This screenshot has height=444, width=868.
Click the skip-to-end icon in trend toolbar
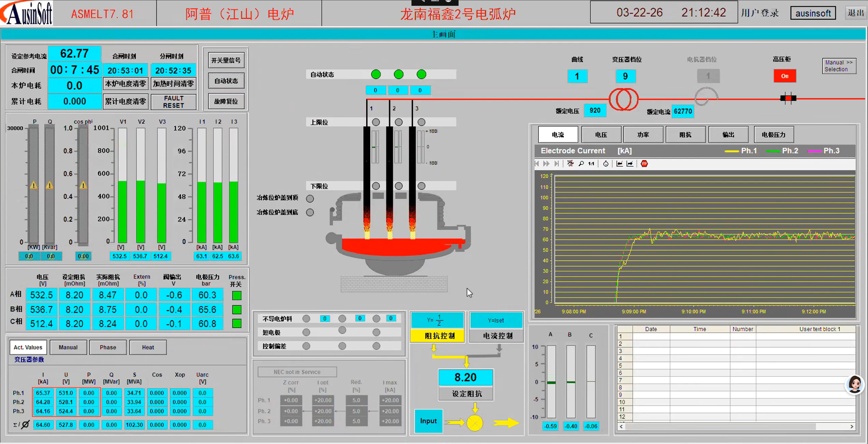557,164
